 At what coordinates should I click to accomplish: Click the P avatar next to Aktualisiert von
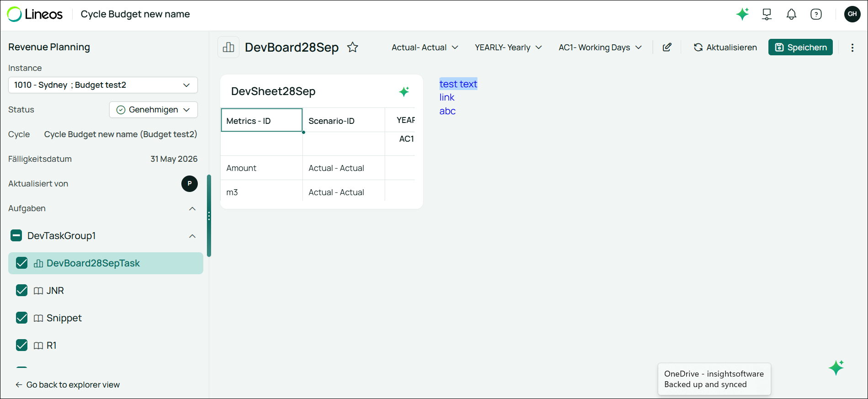[190, 184]
